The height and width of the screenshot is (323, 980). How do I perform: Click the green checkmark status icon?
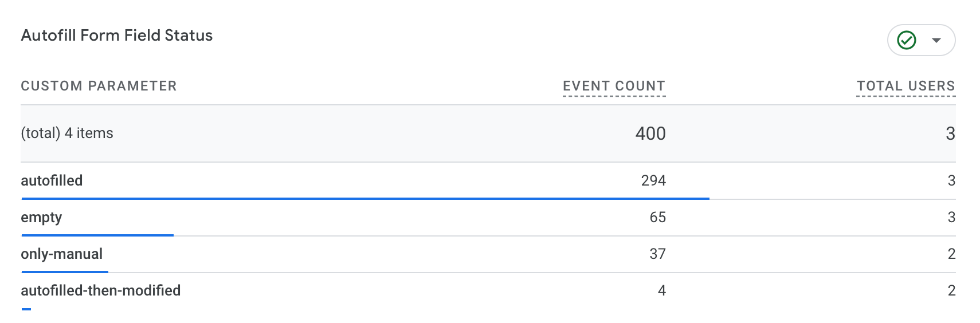tap(906, 40)
